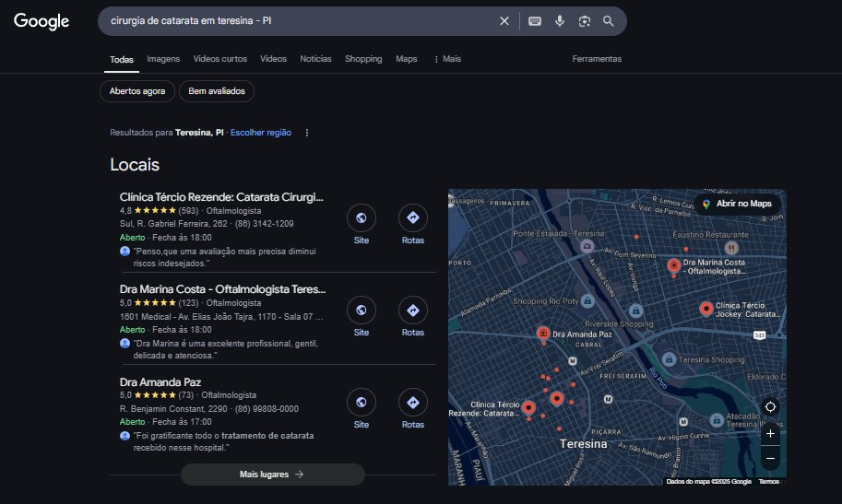Expand the Mais search categories menu
The image size is (842, 504).
click(x=447, y=59)
